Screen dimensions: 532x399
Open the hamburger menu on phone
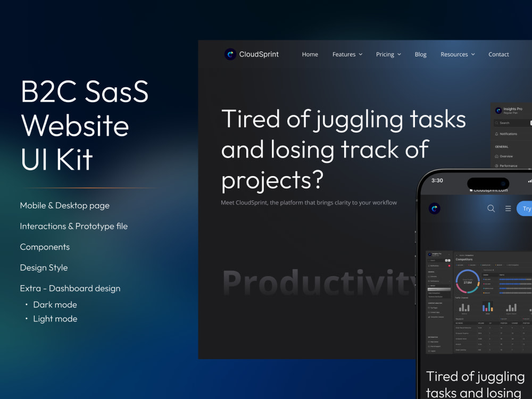508,209
